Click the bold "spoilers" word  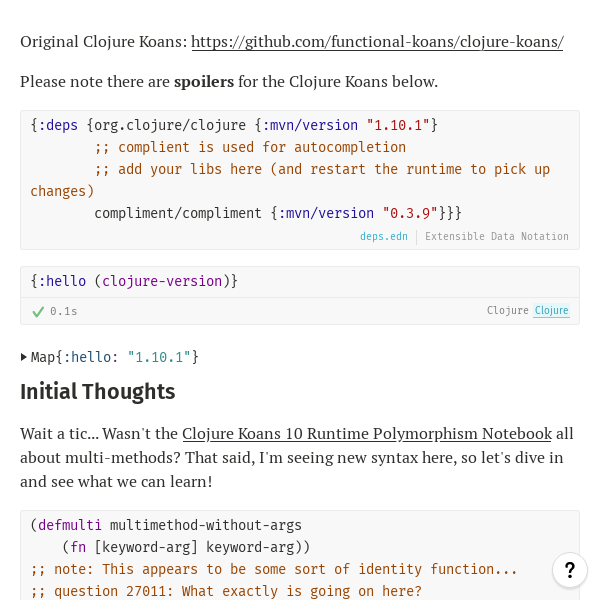204,82
